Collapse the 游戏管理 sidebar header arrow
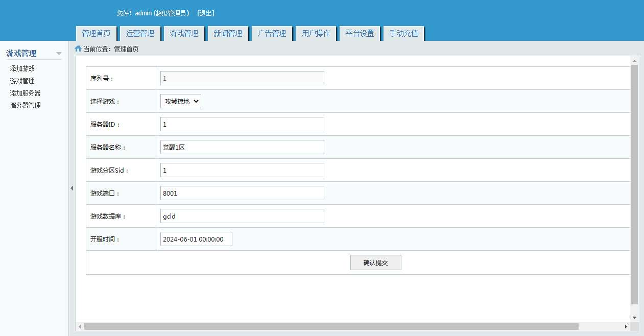644x336 pixels. [x=59, y=54]
